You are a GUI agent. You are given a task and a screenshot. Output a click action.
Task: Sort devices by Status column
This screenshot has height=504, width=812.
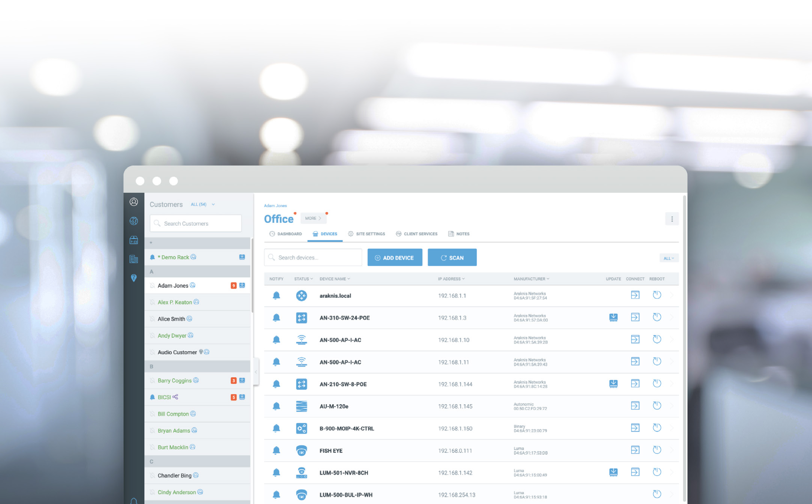tap(303, 279)
